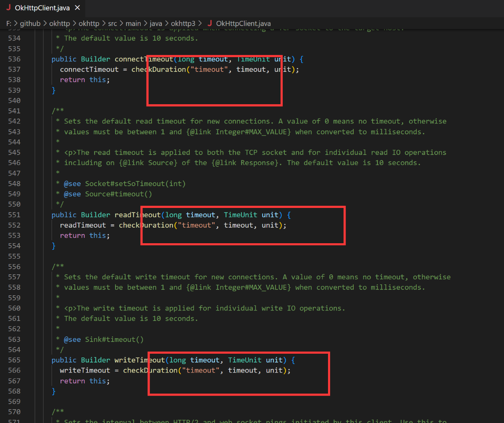The width and height of the screenshot is (504, 423).
Task: Open the main folder breadcrumb
Action: pos(134,24)
